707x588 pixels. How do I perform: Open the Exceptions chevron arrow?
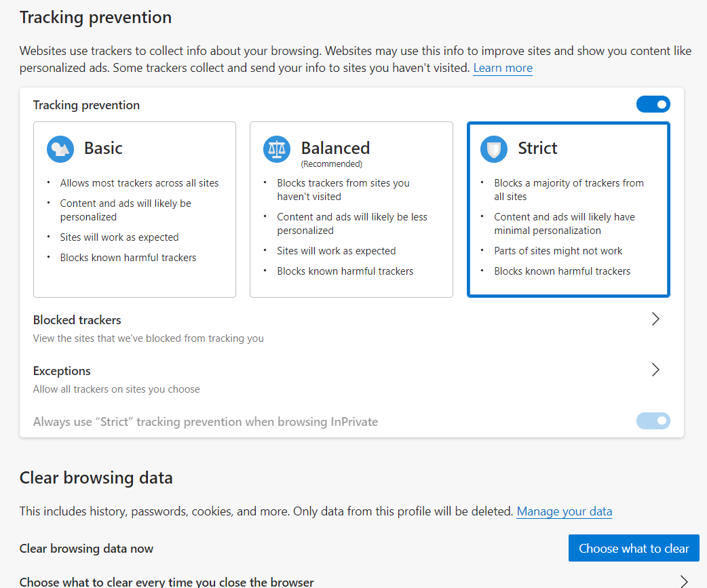pyautogui.click(x=655, y=370)
